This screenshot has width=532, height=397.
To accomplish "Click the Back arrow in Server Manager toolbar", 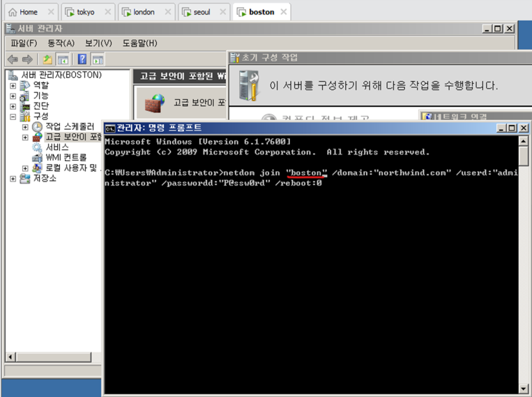I will 13,59.
